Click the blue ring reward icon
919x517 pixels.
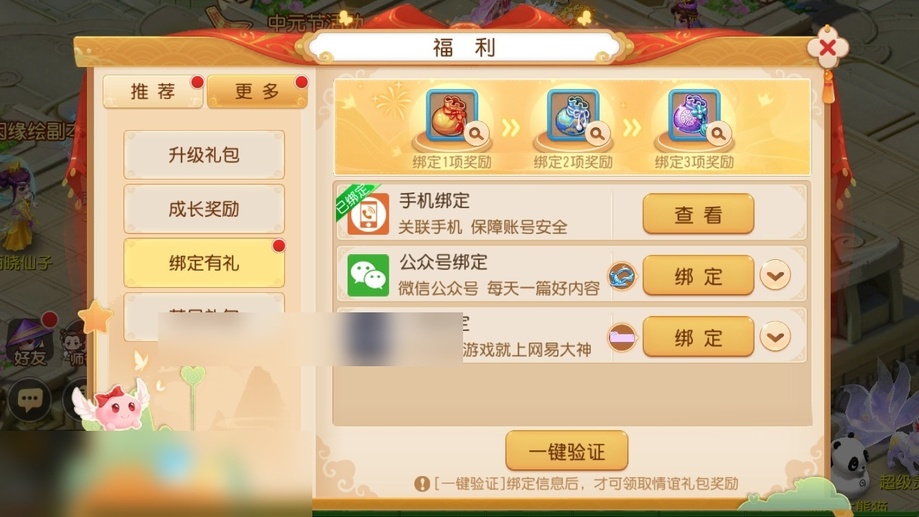622,276
